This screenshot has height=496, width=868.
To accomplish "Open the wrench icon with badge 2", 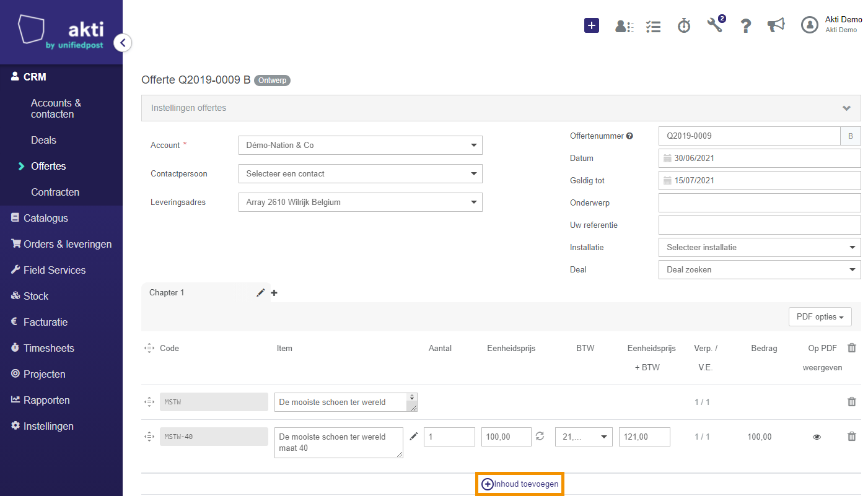I will [716, 24].
